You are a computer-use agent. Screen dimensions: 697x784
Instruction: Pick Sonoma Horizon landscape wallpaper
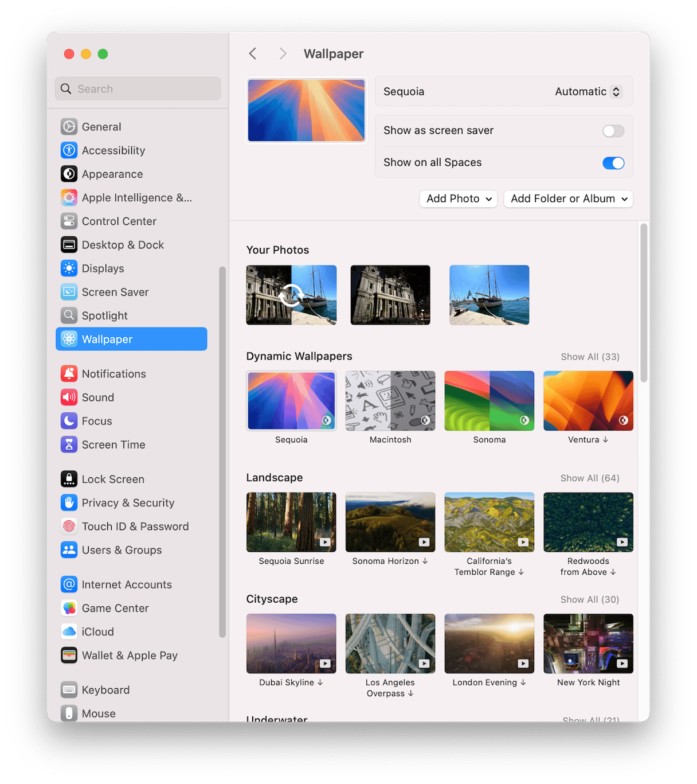[x=390, y=522]
